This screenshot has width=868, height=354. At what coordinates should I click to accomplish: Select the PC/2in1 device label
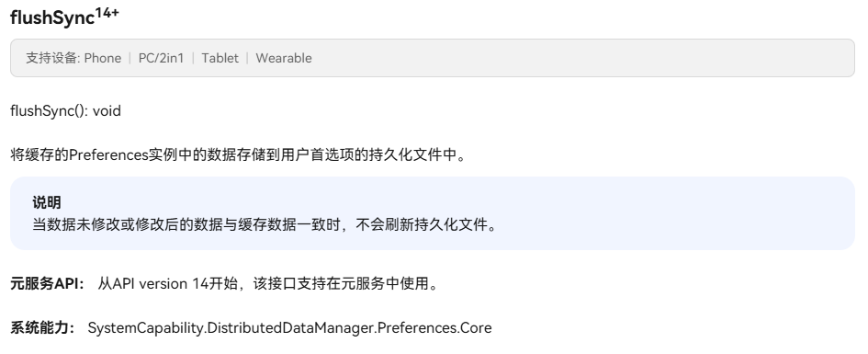point(161,58)
